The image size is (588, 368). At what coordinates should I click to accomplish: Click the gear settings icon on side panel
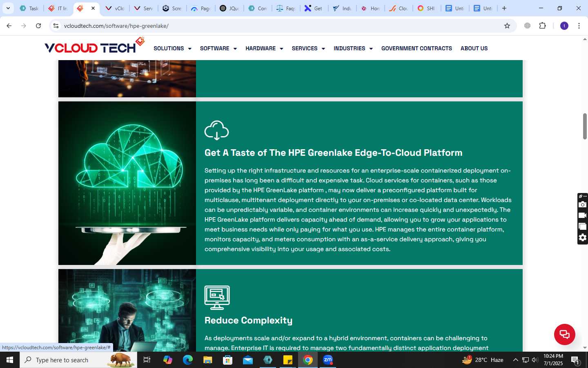tap(583, 238)
